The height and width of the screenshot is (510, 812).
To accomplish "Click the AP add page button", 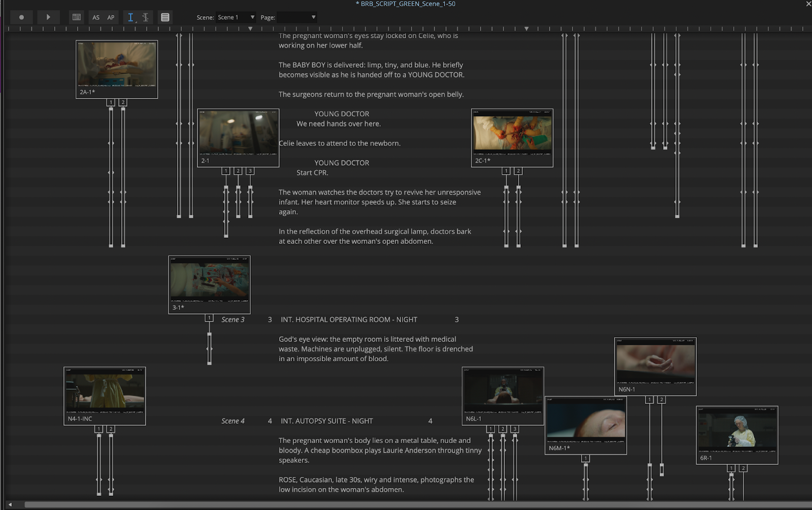I will [111, 17].
